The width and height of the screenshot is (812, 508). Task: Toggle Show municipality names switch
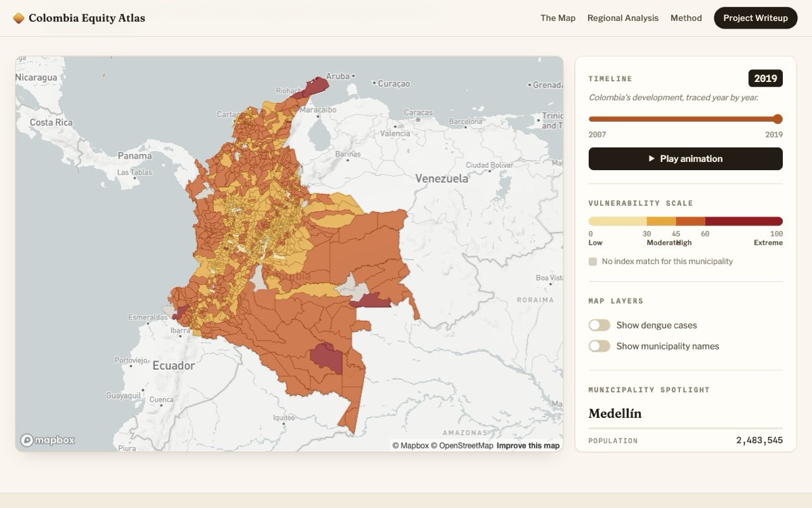pyautogui.click(x=600, y=346)
